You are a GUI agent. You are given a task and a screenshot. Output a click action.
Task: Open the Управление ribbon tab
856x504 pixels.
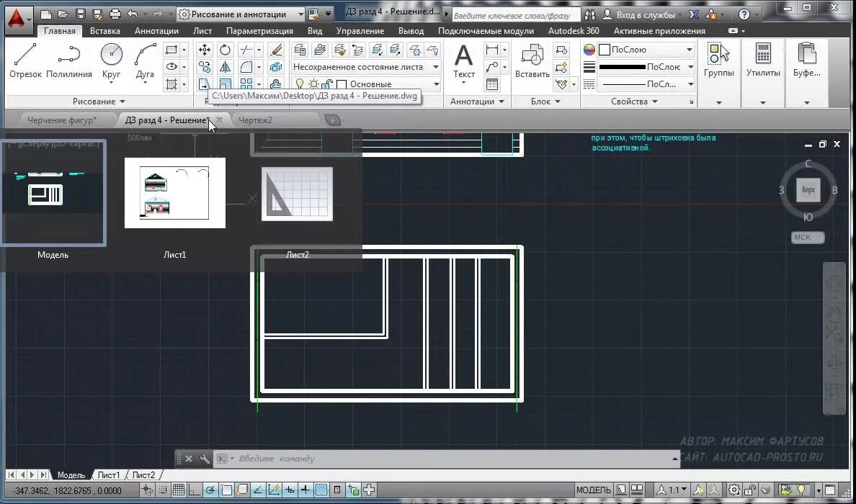pyautogui.click(x=360, y=31)
